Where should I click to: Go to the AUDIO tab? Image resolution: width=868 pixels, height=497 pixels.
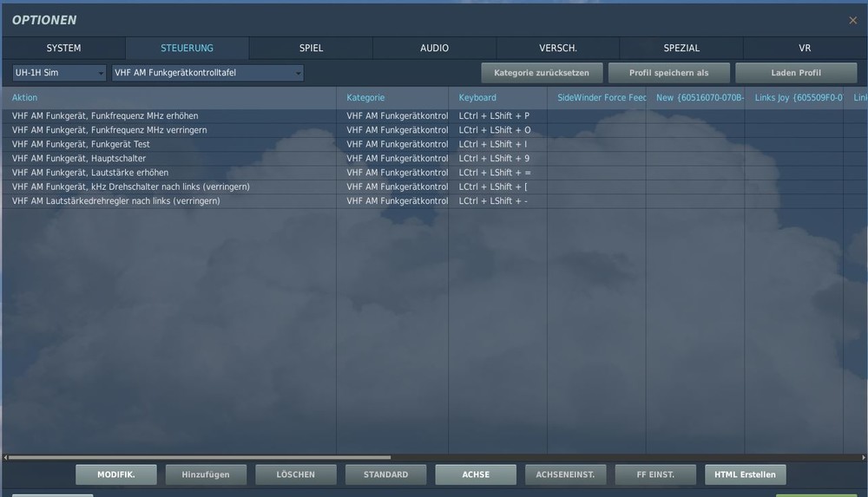435,49
